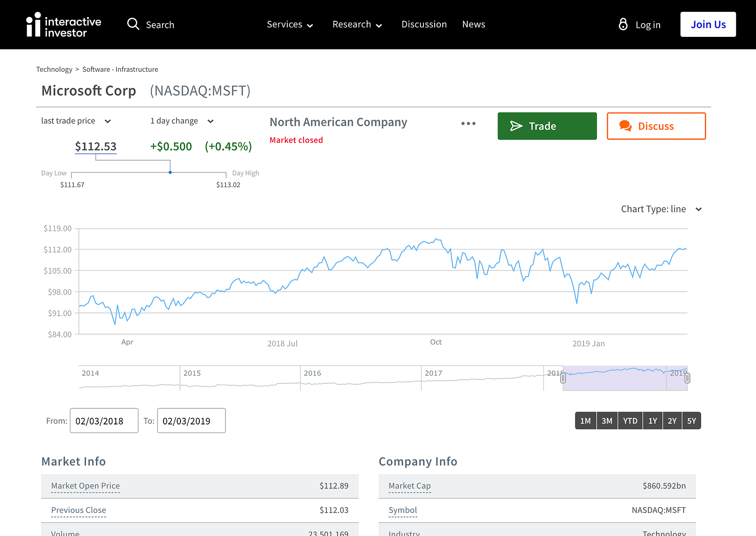The height and width of the screenshot is (536, 756).
Task: Expand the Research menu
Action: (357, 25)
